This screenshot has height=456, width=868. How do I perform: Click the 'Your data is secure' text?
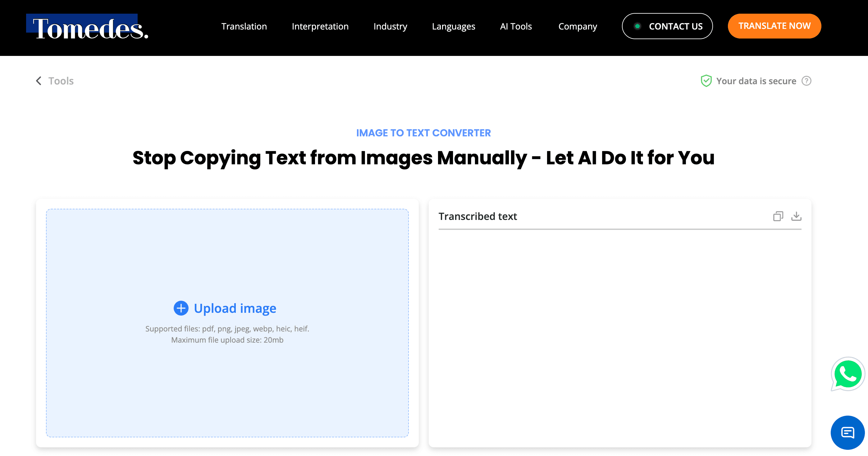(756, 81)
